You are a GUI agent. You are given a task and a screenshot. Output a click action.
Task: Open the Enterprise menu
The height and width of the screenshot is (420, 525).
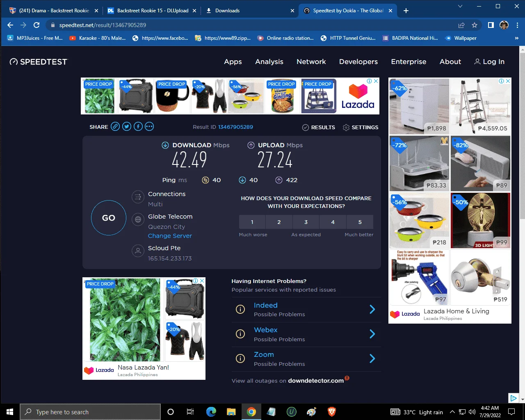point(409,62)
